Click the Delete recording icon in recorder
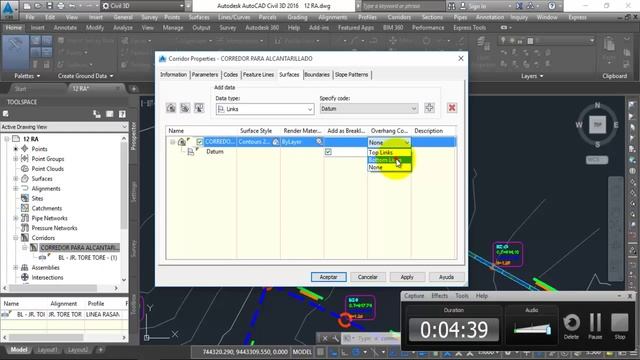640x360 pixels. pyautogui.click(x=571, y=325)
